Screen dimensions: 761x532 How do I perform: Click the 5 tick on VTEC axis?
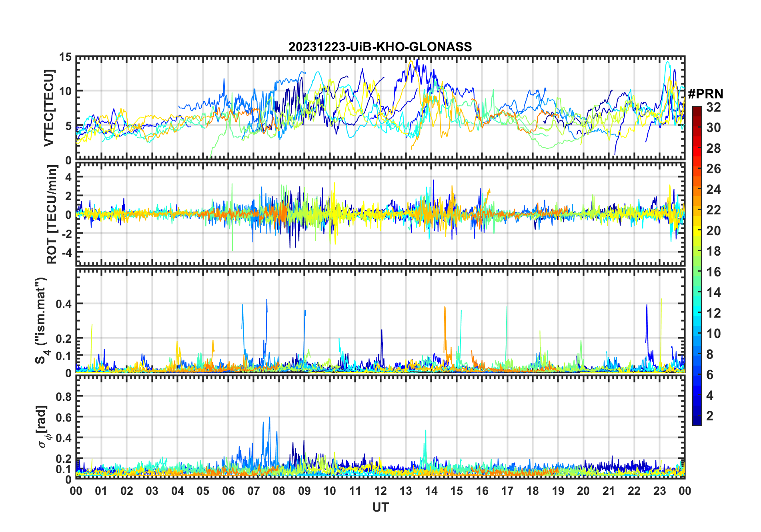coord(68,126)
